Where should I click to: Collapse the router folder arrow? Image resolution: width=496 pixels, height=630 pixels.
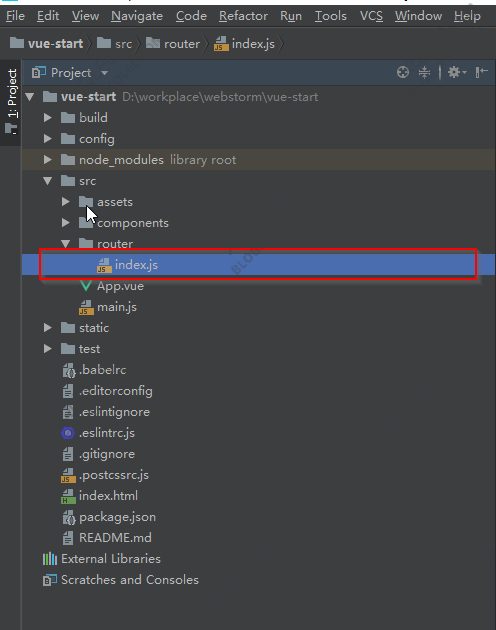(x=66, y=243)
